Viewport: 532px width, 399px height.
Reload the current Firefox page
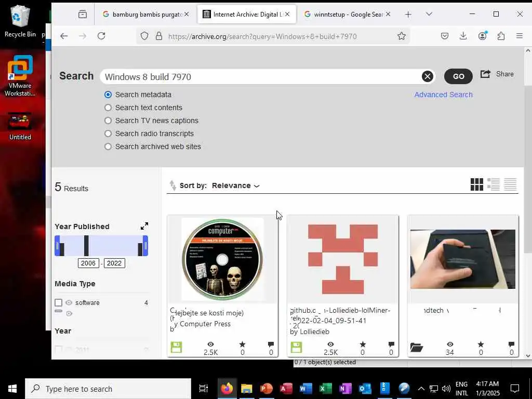click(101, 36)
